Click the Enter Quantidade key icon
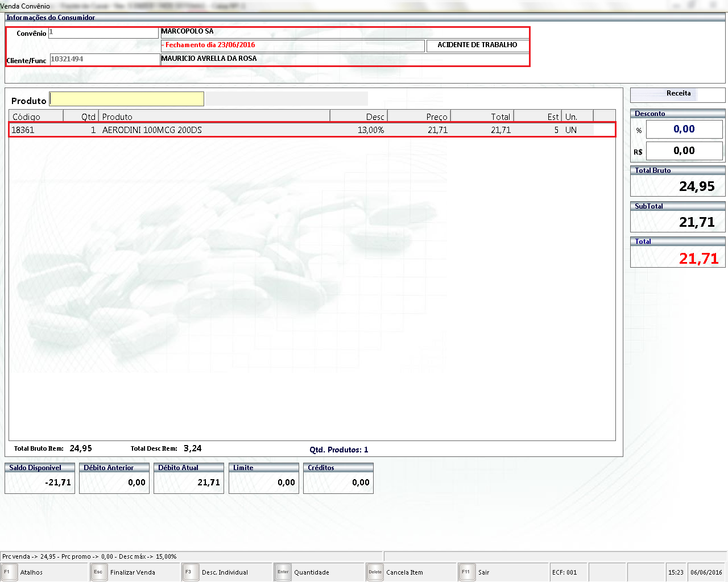 tap(283, 572)
